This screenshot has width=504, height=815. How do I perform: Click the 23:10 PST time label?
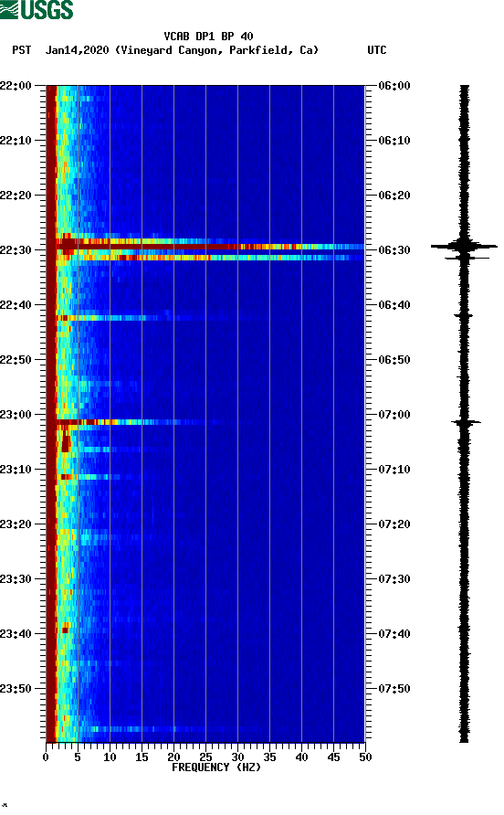(x=16, y=470)
